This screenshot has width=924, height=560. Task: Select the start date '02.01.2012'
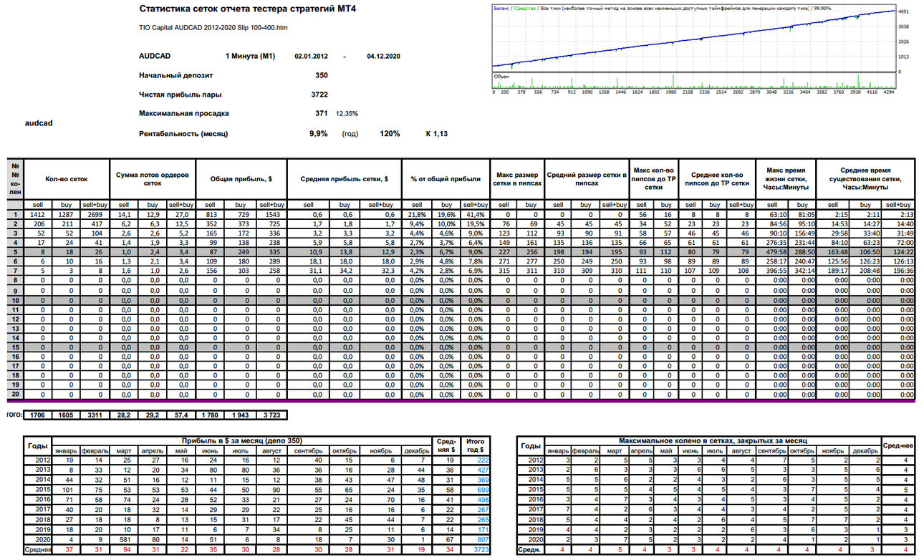click(x=312, y=55)
